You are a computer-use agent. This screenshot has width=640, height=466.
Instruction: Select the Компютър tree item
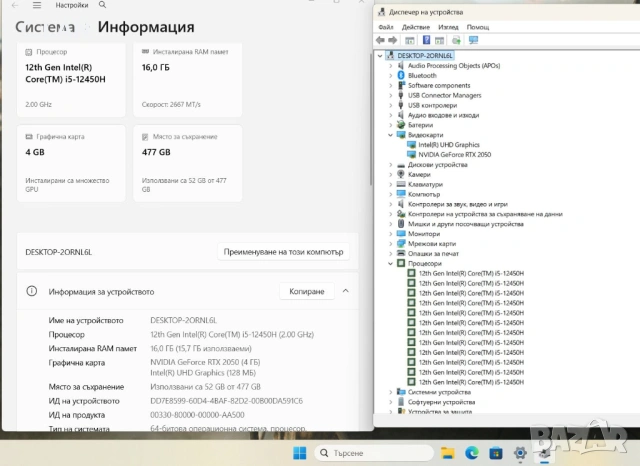[424, 194]
